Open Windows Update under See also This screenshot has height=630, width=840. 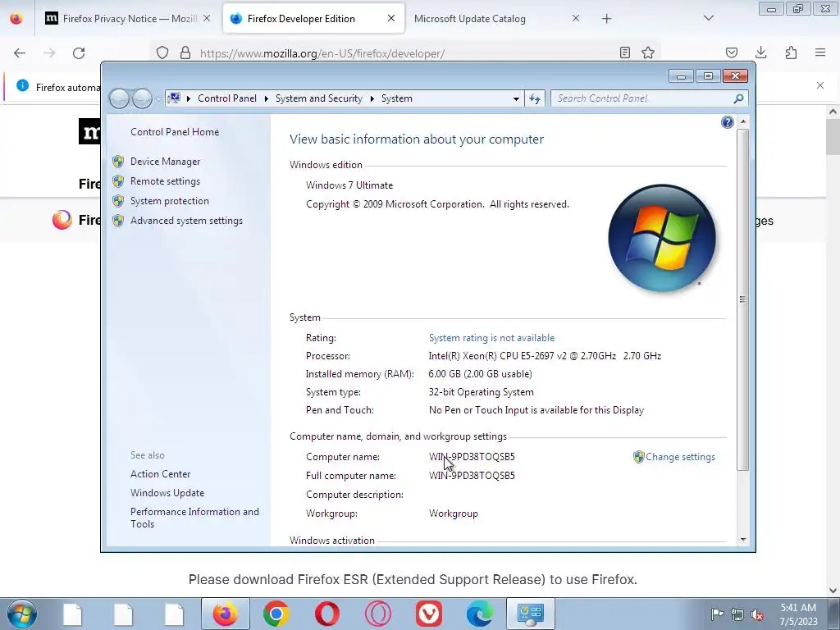click(x=167, y=493)
